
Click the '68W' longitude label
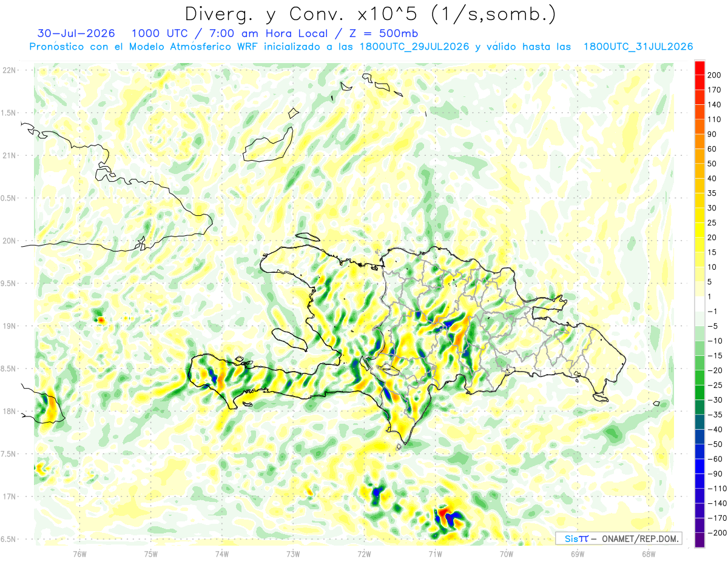click(649, 554)
